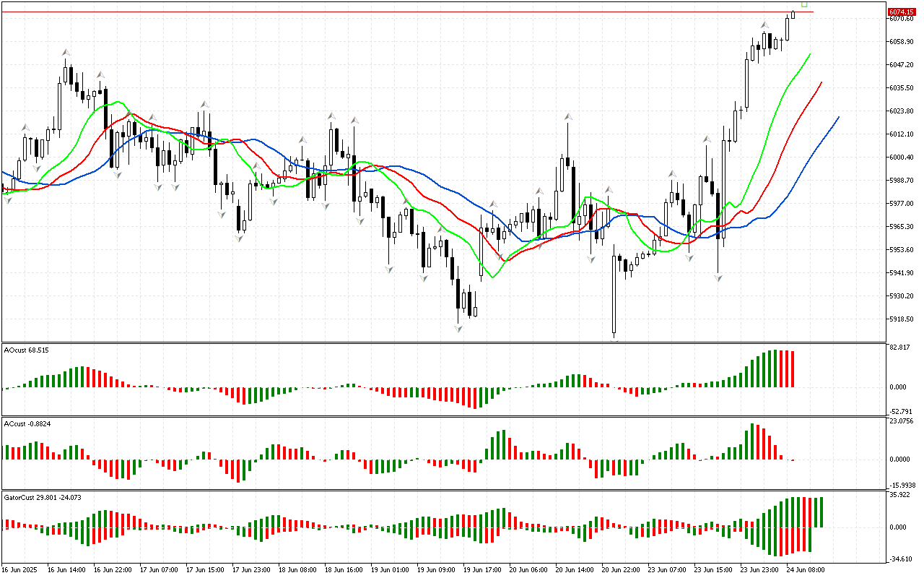Click the 24 Jun 08:00 time axis label

(x=805, y=569)
